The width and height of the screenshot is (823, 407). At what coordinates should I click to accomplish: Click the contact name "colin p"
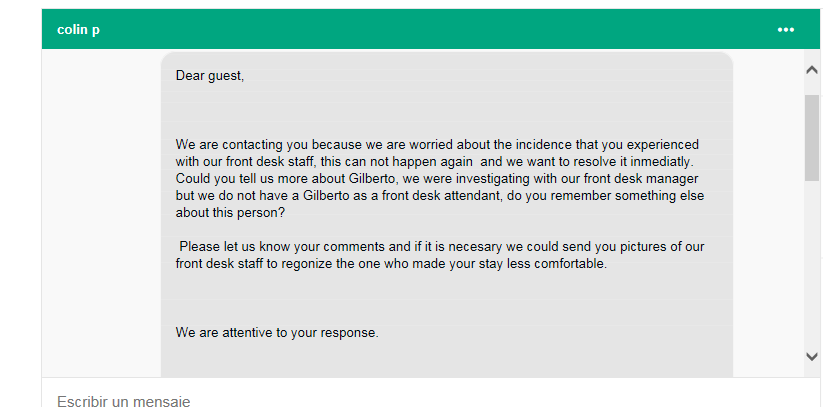tap(78, 30)
